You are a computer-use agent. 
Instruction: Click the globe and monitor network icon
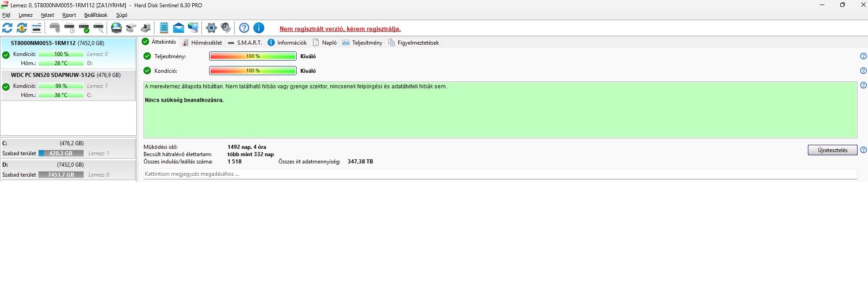coord(193,28)
